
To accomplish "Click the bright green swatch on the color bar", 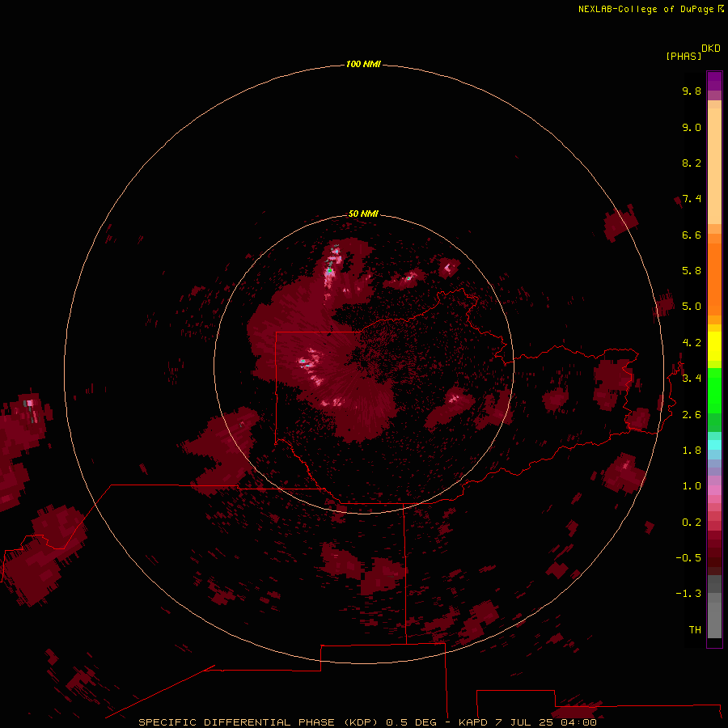I will pyautogui.click(x=714, y=390).
